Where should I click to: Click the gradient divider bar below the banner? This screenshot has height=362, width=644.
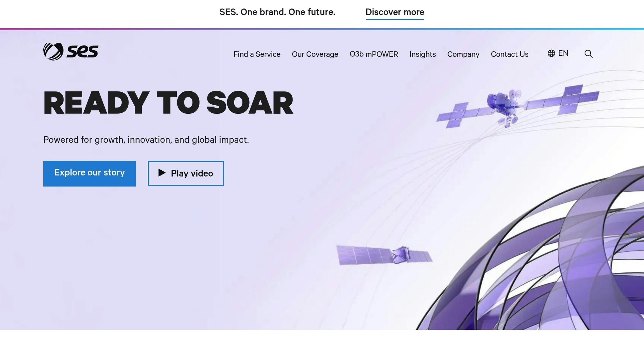pos(322,28)
